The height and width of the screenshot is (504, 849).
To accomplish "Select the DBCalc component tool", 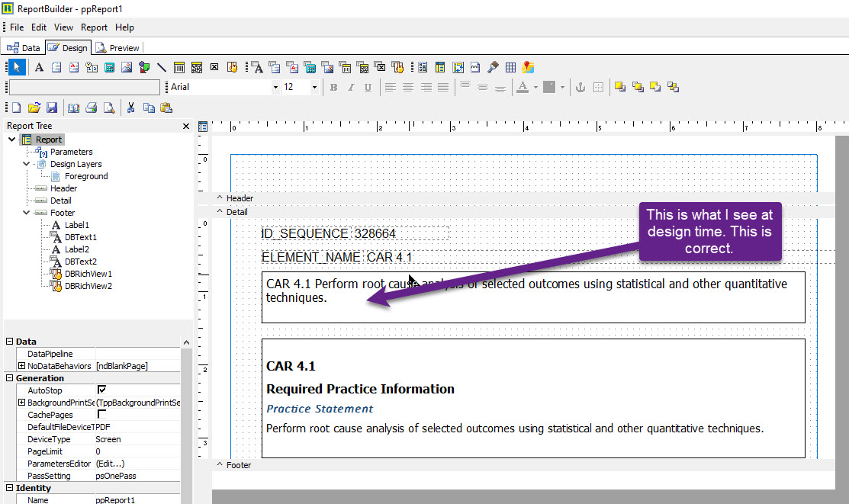I will [310, 67].
